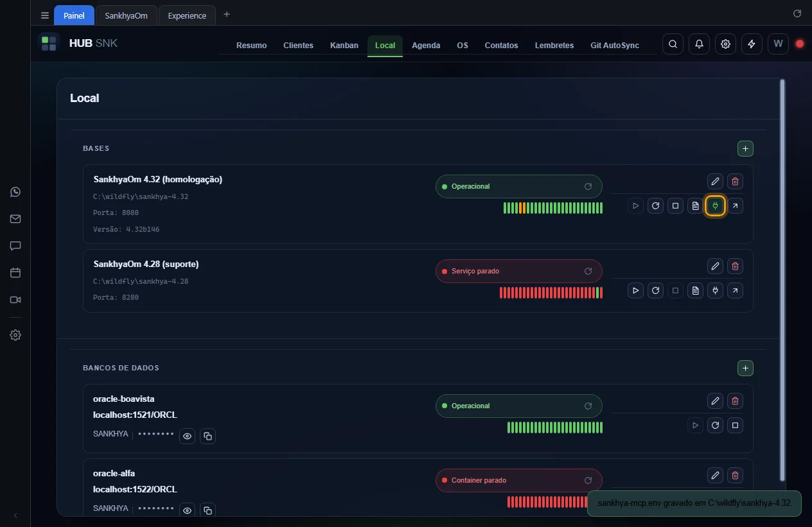812x527 pixels.
Task: Delete the SankhyaOm 4.28 (suporte) base
Action: (x=736, y=266)
